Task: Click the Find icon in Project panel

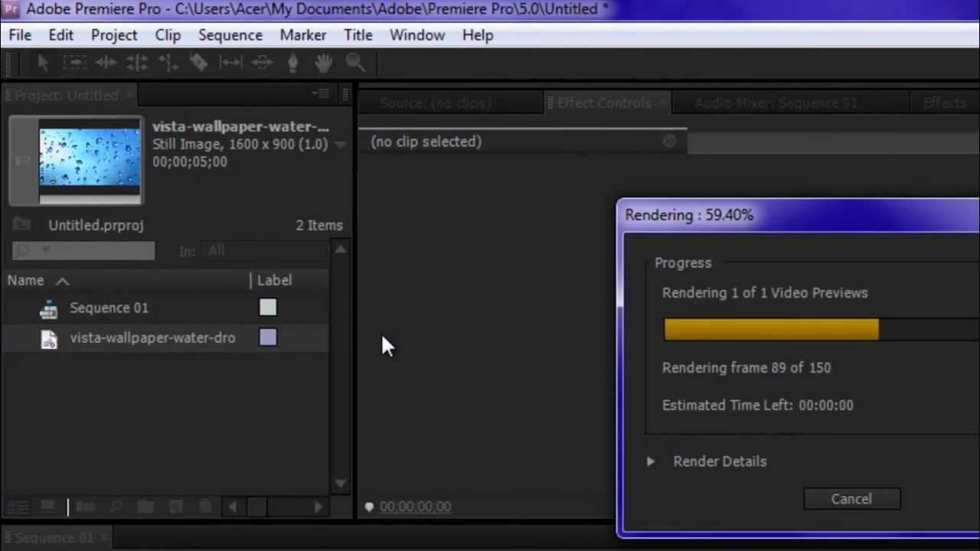Action: pyautogui.click(x=116, y=507)
